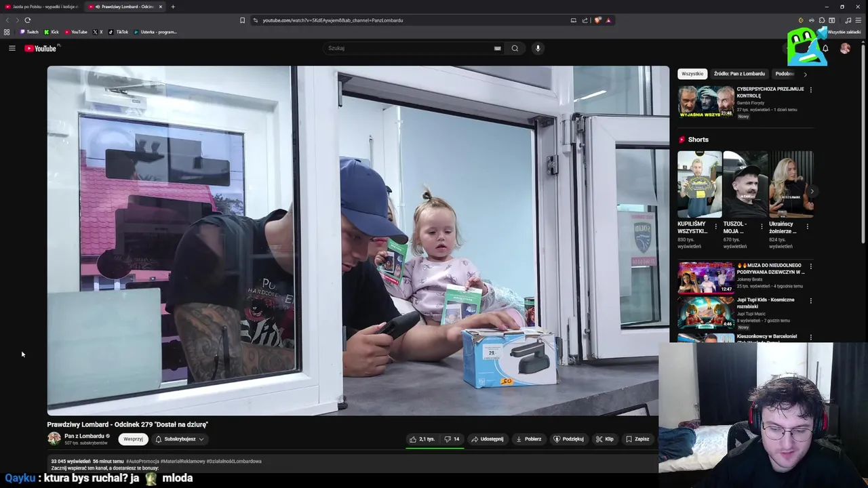Click the share page icon in address bar
The image size is (868, 488).
pyautogui.click(x=585, y=20)
